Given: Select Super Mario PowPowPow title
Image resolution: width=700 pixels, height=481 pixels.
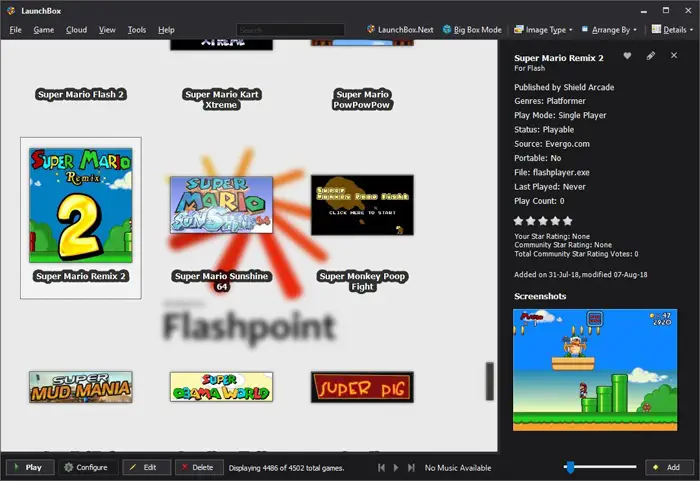Looking at the screenshot, I should pyautogui.click(x=362, y=99).
